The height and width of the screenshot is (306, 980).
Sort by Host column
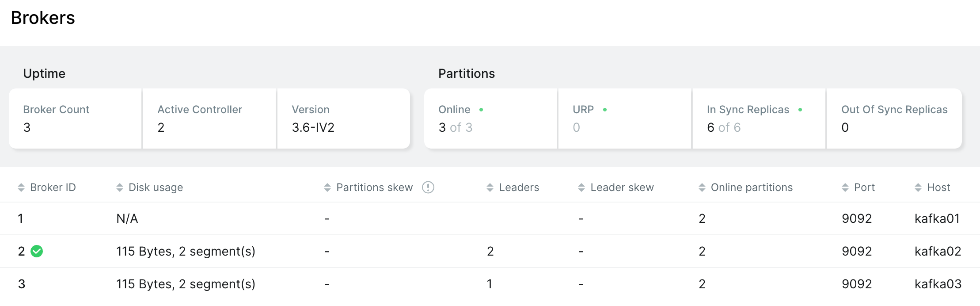(x=938, y=187)
